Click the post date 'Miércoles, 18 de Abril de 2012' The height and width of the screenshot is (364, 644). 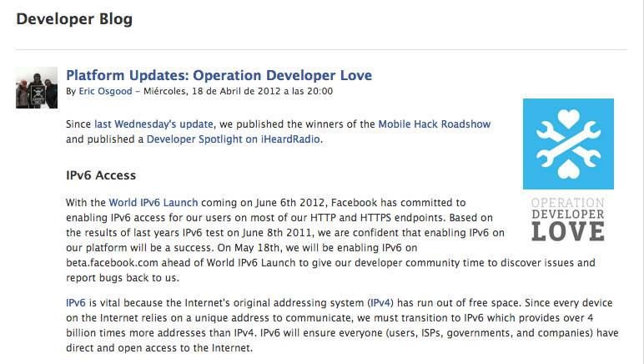[213, 91]
